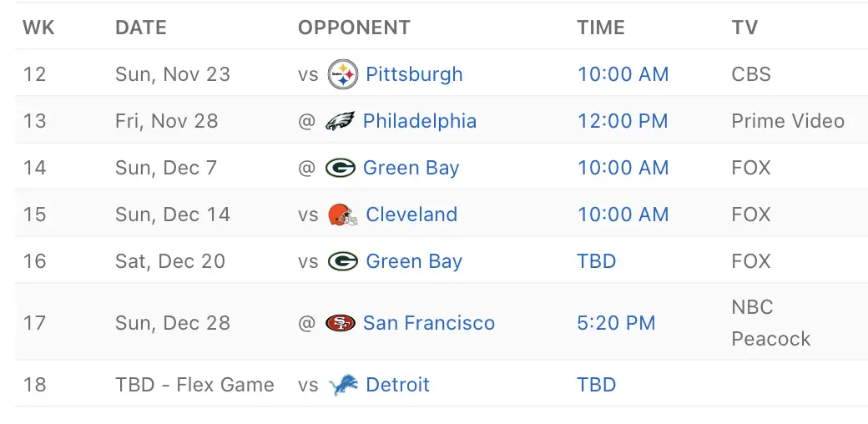
Task: Open the Cleveland team link
Action: tap(411, 215)
